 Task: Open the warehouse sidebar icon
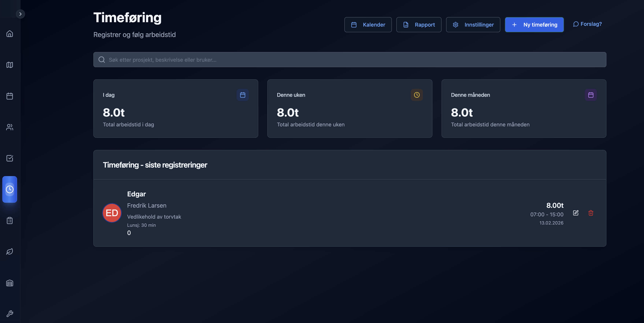pyautogui.click(x=9, y=283)
